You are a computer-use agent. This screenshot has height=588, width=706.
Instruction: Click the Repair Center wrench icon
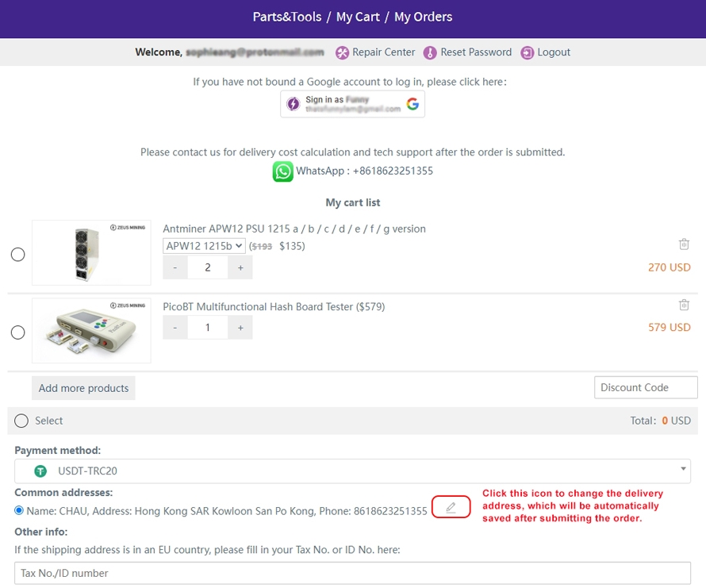[x=342, y=52]
